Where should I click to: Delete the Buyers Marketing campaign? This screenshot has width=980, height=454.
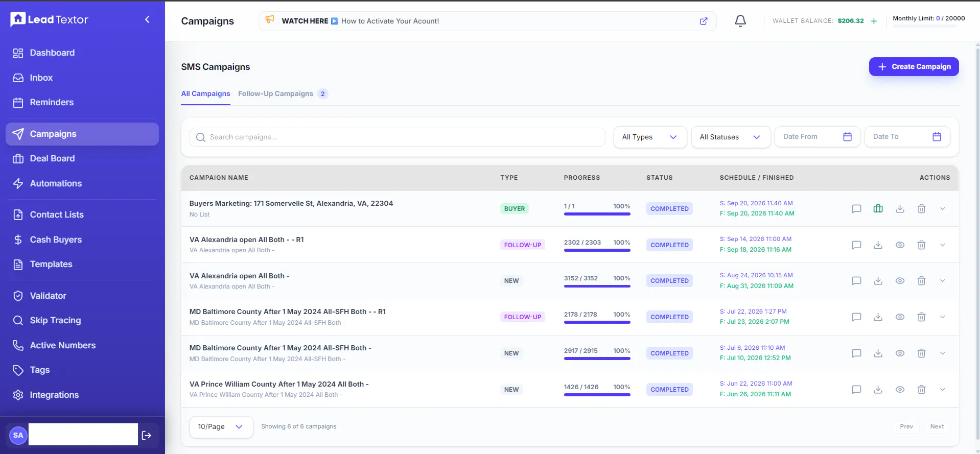[921, 209]
